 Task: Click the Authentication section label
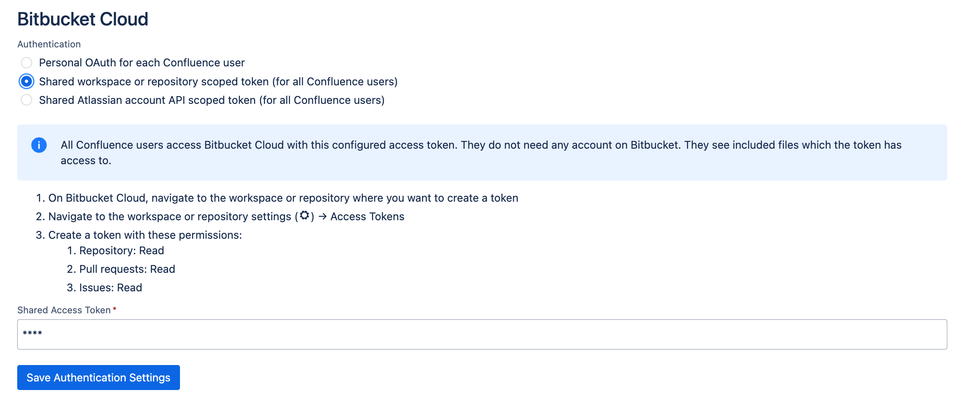click(49, 44)
